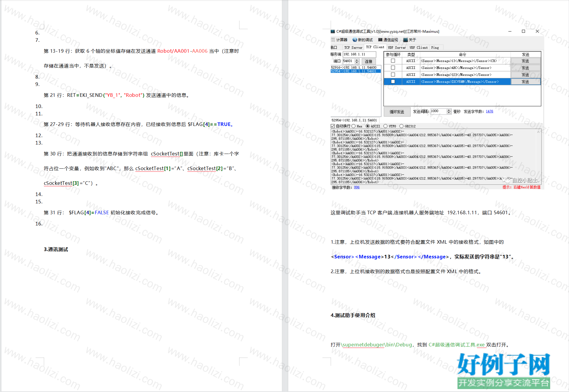Select the Message 123 command cell
The height and width of the screenshot is (392, 569).
pyautogui.click(x=465, y=74)
